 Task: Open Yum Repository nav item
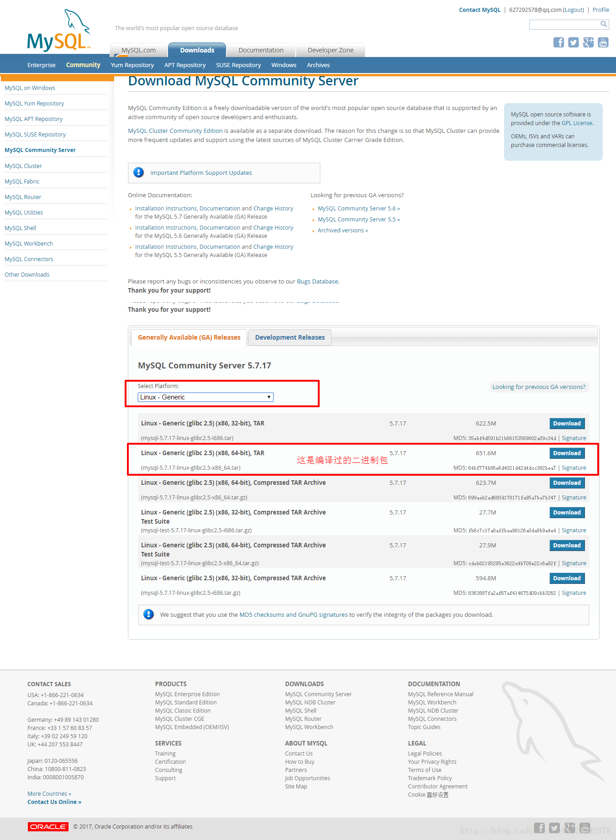click(x=132, y=65)
